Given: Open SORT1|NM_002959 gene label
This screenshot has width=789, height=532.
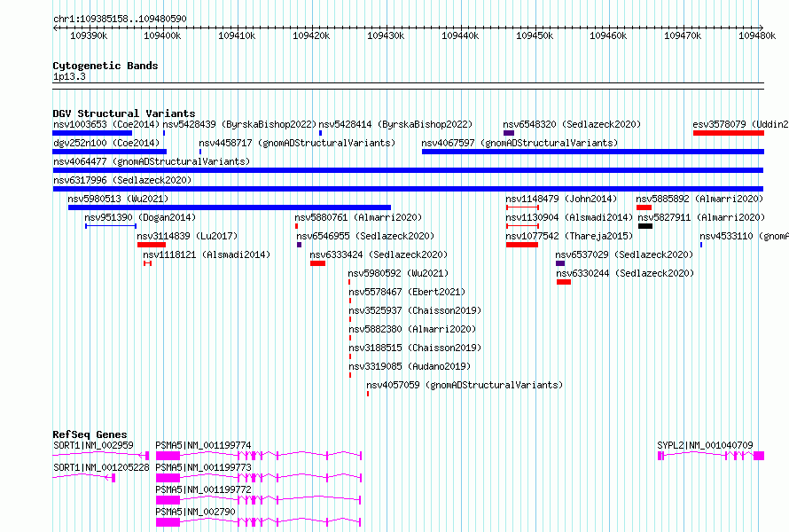Looking at the screenshot, I should [93, 445].
